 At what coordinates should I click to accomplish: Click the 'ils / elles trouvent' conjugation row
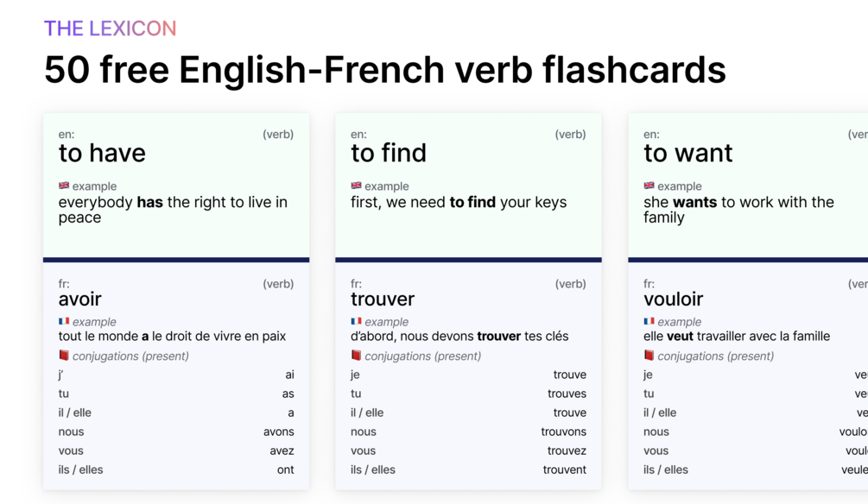pos(468,469)
